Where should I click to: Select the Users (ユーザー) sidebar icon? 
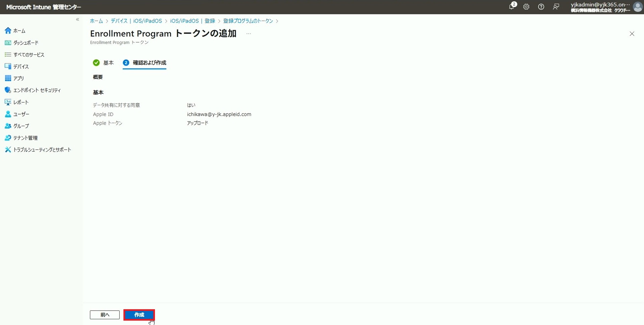pos(8,114)
